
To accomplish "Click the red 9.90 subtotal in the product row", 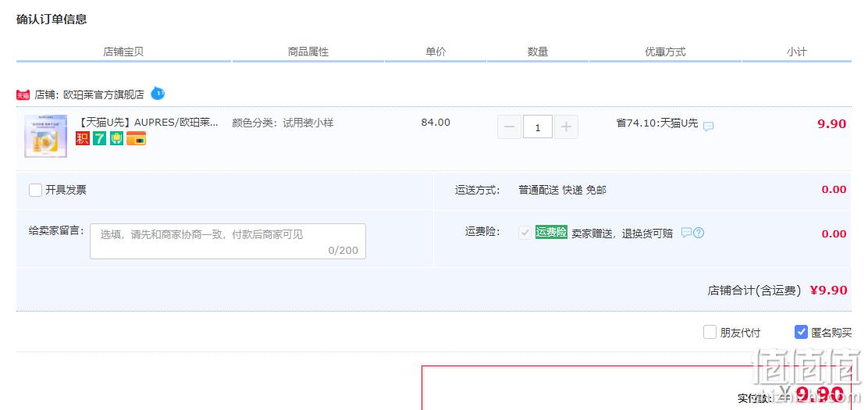I will pyautogui.click(x=832, y=123).
